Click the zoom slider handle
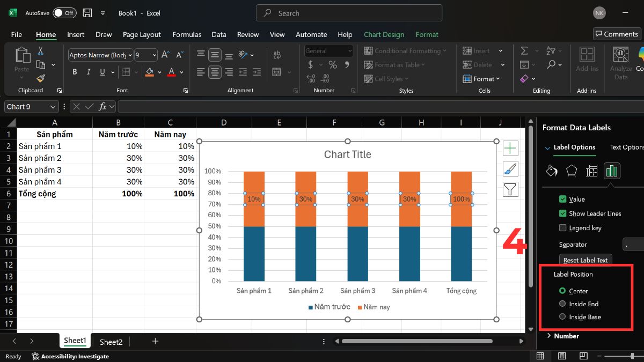The image size is (644, 362). 632,356
